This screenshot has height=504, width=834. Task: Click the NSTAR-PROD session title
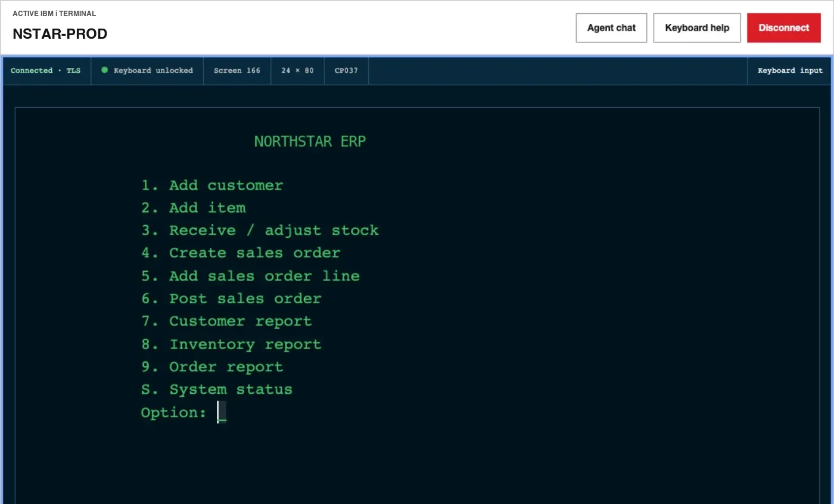(x=60, y=34)
